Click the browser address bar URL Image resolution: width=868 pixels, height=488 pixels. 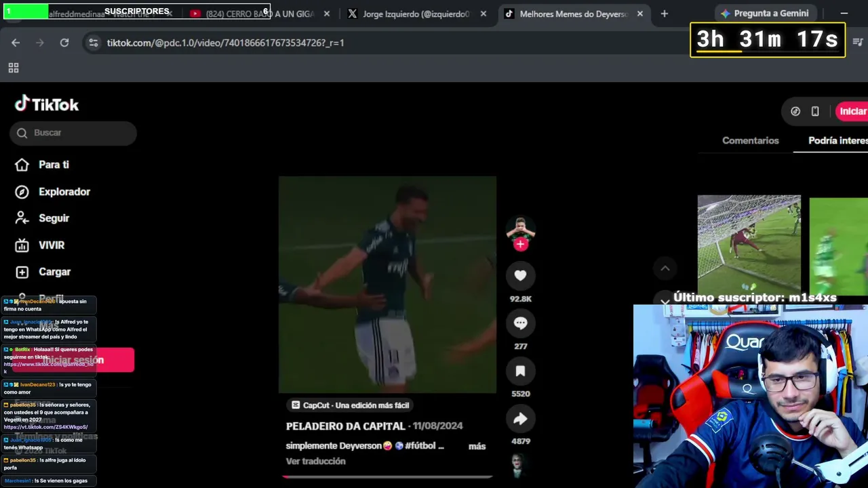(225, 43)
